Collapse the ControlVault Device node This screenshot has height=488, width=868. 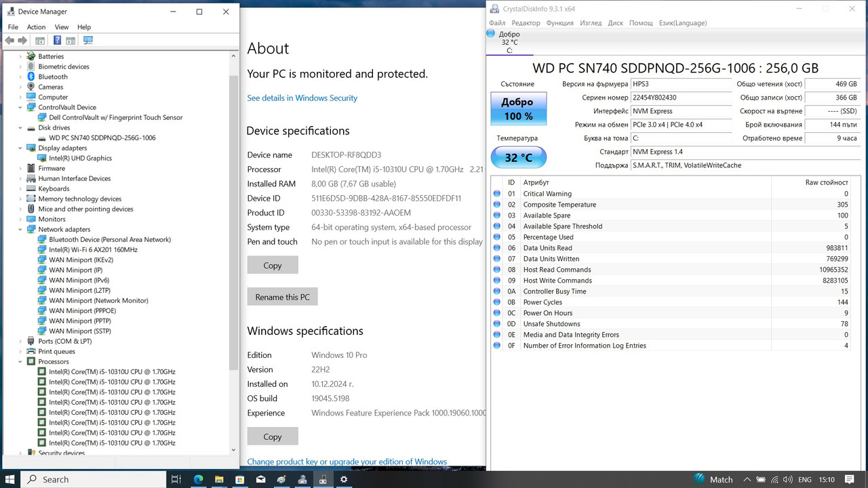(x=20, y=107)
